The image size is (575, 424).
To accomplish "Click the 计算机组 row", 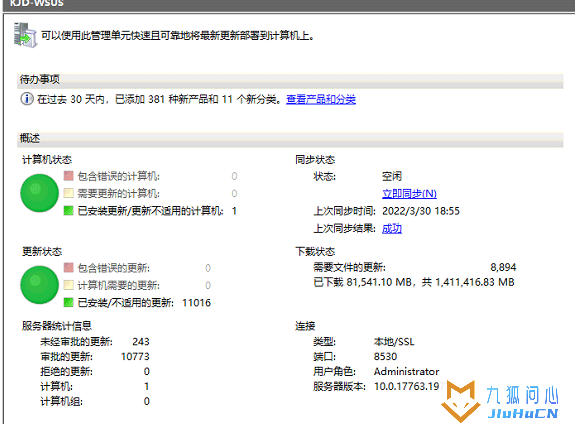I will click(x=95, y=401).
